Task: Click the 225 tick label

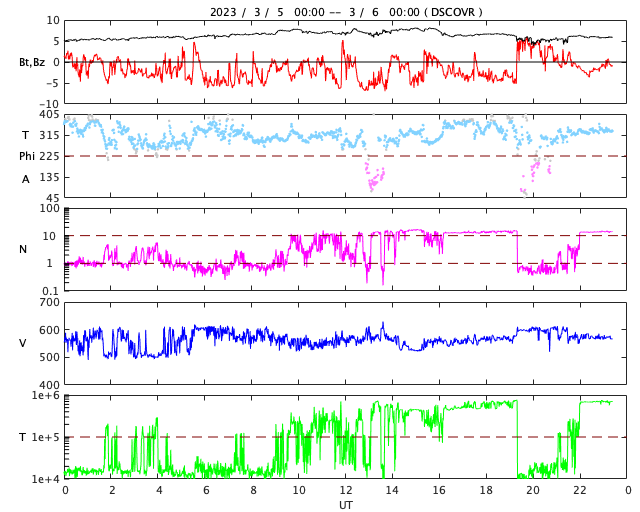Action: (x=49, y=156)
